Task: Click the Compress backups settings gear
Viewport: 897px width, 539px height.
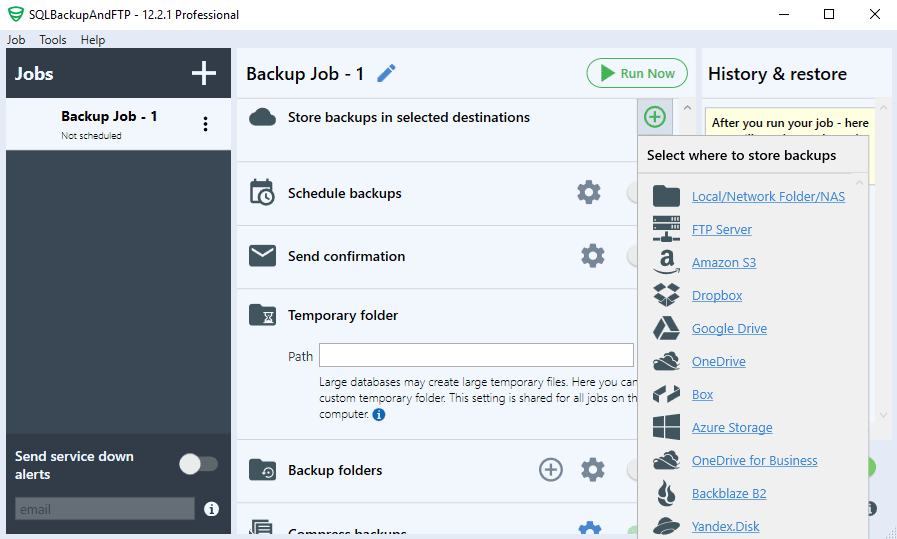Action: click(589, 528)
